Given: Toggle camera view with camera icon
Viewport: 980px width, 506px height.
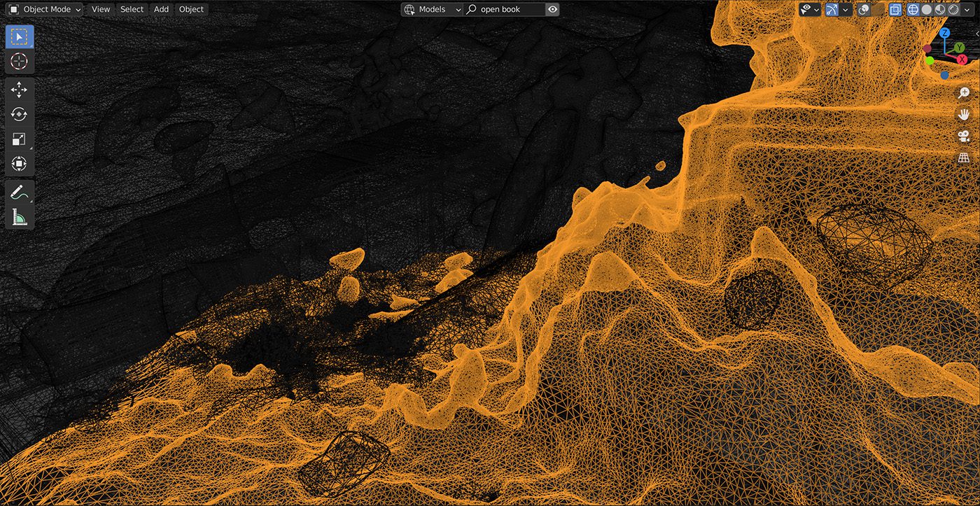Looking at the screenshot, I should point(964,136).
